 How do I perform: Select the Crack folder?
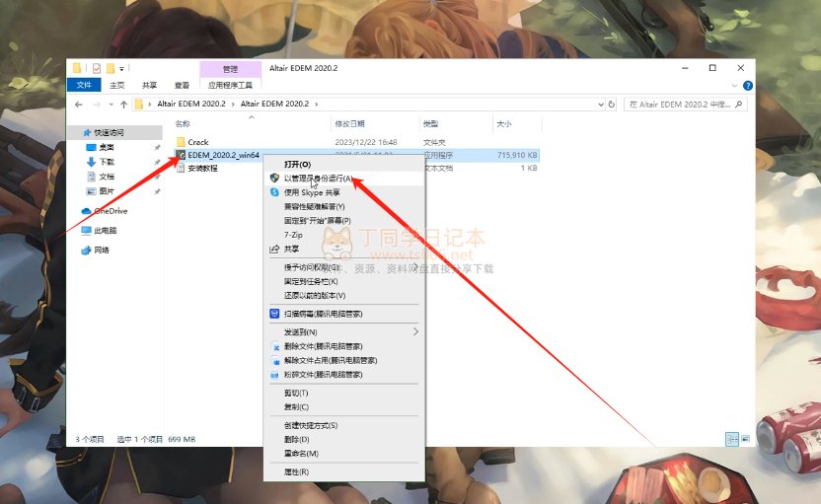point(198,142)
